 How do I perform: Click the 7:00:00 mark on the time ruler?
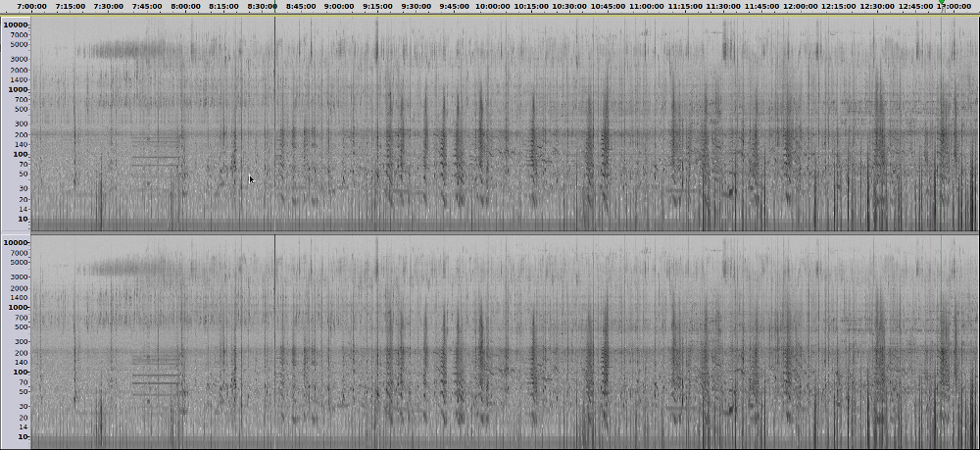point(32,7)
